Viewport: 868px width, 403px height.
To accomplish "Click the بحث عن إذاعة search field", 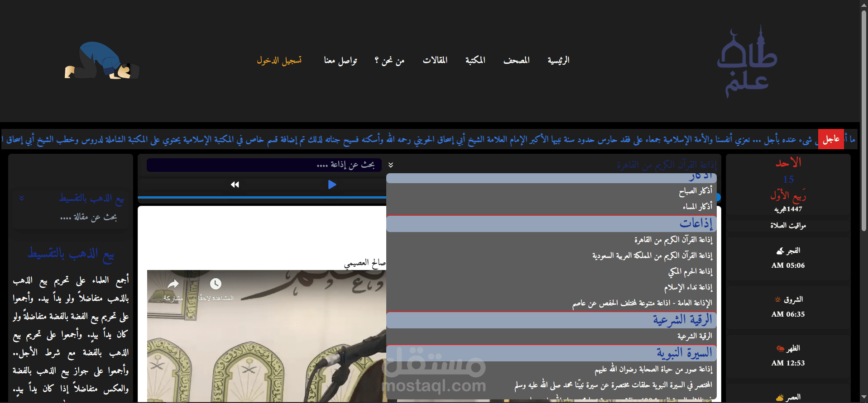I will pyautogui.click(x=264, y=165).
